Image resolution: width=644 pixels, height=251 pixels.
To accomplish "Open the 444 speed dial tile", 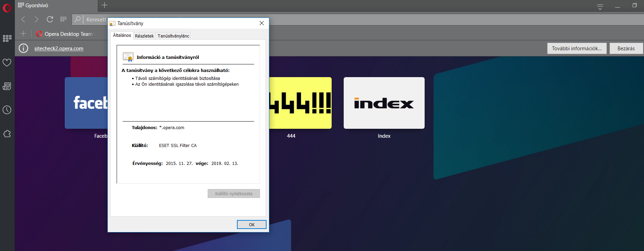I will (x=300, y=103).
